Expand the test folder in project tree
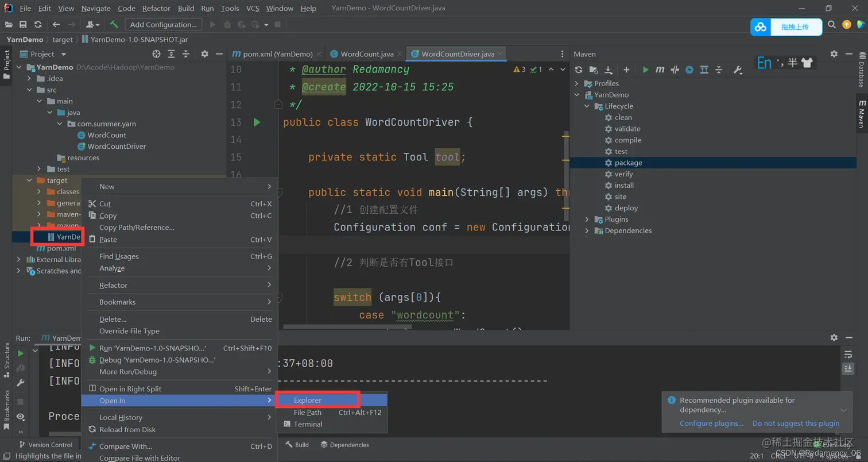Viewport: 868px width, 462px height. click(39, 169)
